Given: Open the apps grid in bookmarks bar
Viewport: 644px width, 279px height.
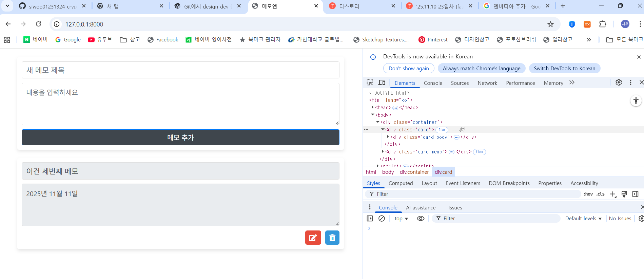Looking at the screenshot, I should pos(7,40).
